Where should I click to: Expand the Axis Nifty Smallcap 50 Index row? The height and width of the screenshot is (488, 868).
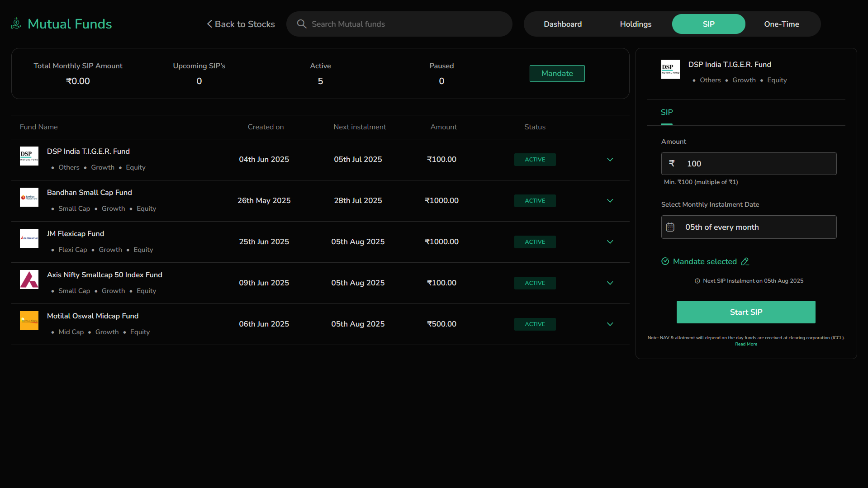point(610,283)
